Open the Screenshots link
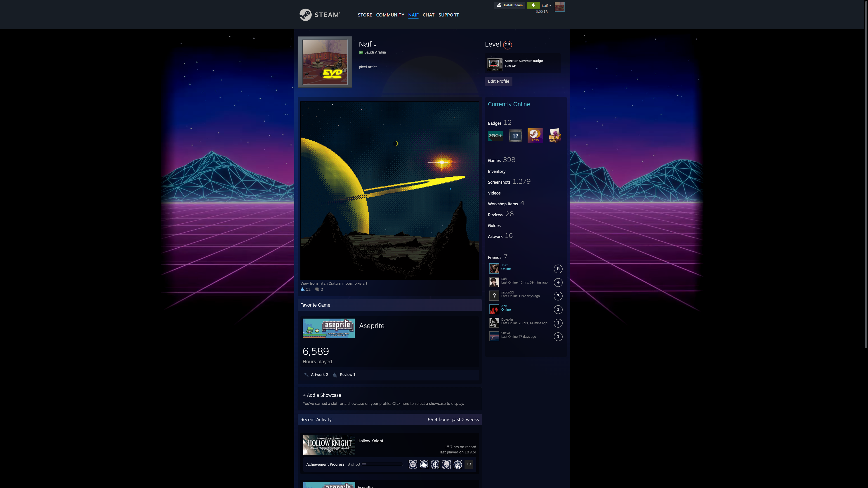Screen dimensions: 868x488 click(509, 182)
